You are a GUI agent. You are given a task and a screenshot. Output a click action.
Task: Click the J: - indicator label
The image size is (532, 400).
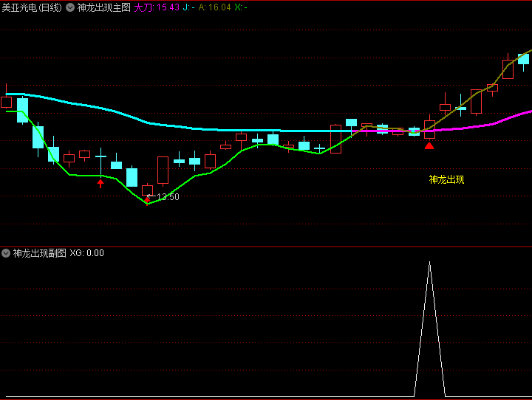tap(188, 7)
